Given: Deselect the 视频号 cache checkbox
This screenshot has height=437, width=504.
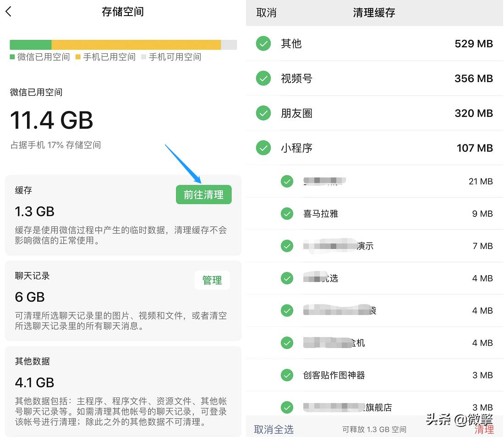Looking at the screenshot, I should click(x=263, y=78).
